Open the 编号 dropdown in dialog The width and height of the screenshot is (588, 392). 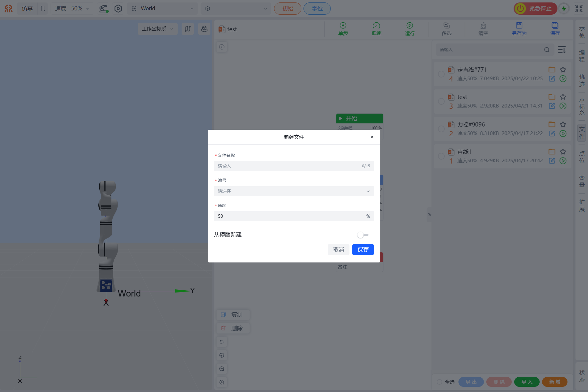pyautogui.click(x=294, y=191)
